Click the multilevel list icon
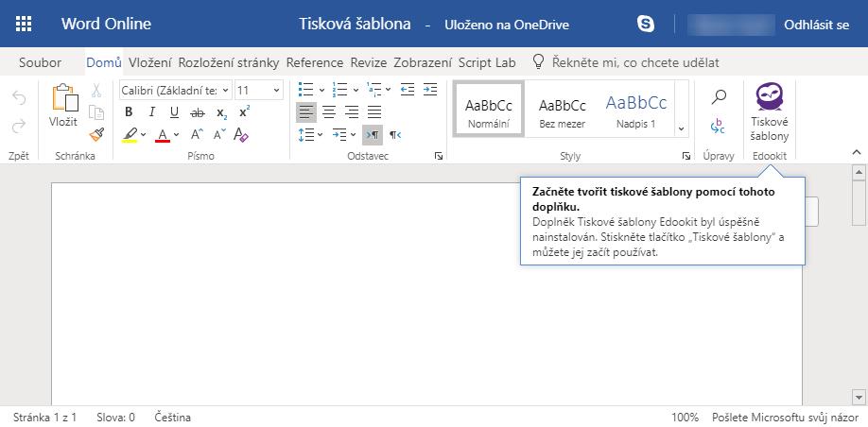Screen dimensions: 868x427 pyautogui.click(x=373, y=89)
